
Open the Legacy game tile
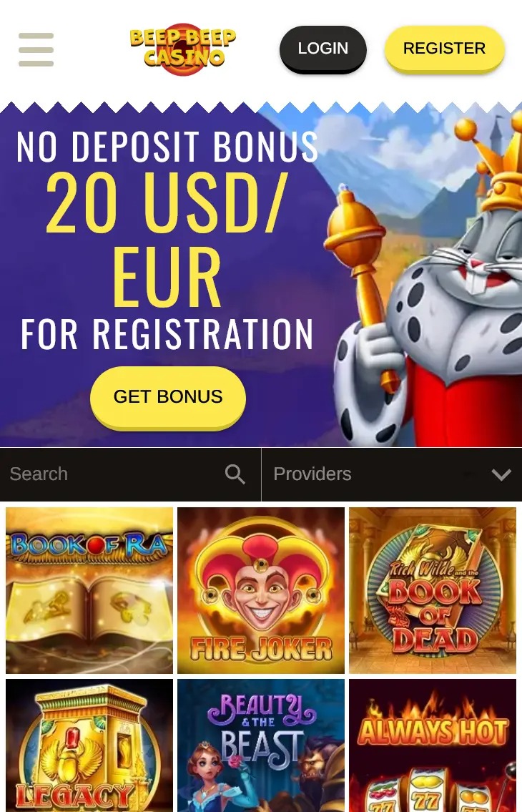tap(89, 745)
